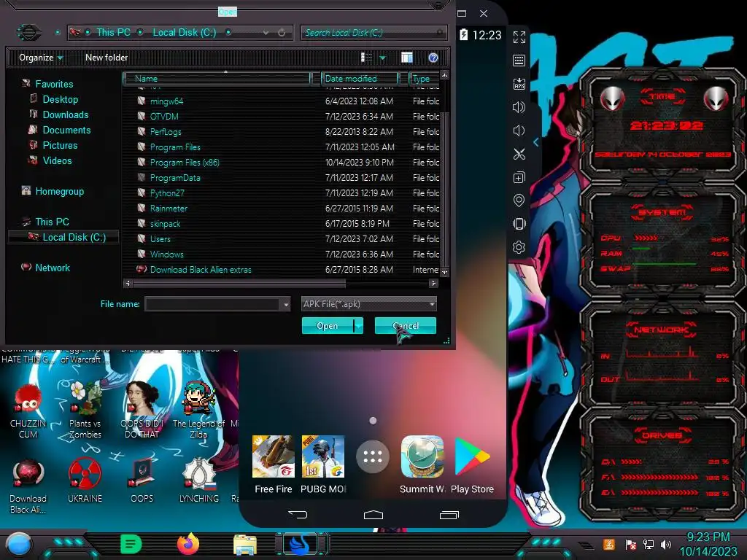The image size is (747, 560).
Task: Toggle fullscreen in the emulator sidebar
Action: [x=519, y=37]
